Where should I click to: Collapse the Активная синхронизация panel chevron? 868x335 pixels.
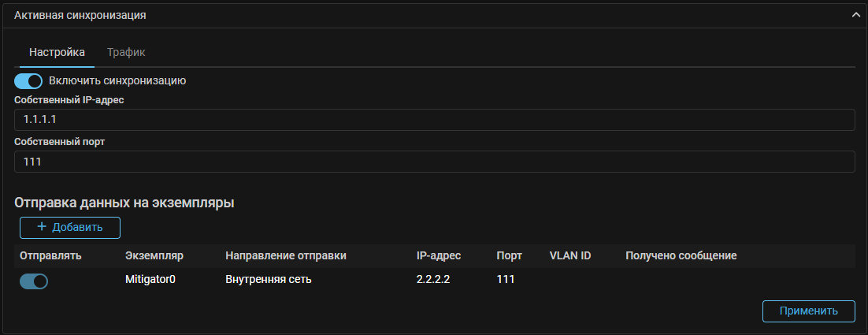[855, 15]
